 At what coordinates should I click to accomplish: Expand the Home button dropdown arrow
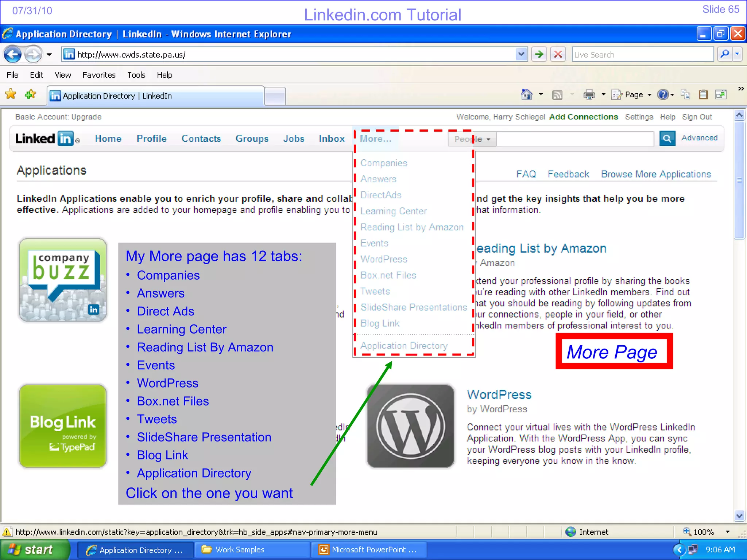541,94
